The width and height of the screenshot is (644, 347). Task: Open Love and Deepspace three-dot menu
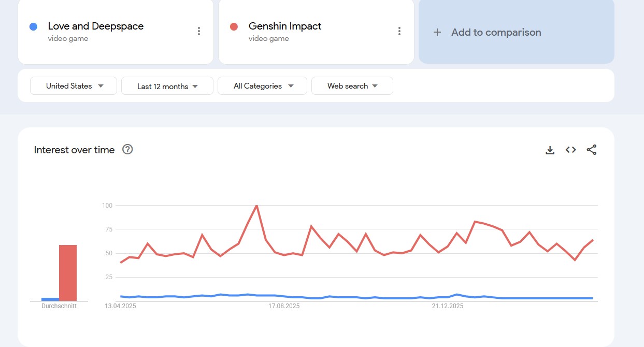pos(199,32)
